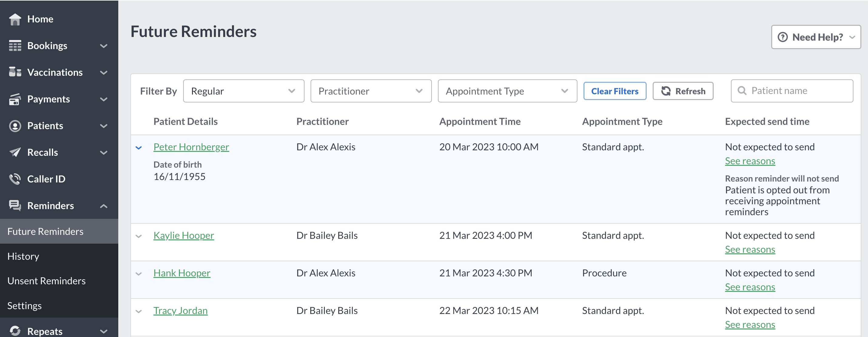Select the Reminders chat bubble icon
Image resolution: width=868 pixels, height=337 pixels.
pos(15,205)
